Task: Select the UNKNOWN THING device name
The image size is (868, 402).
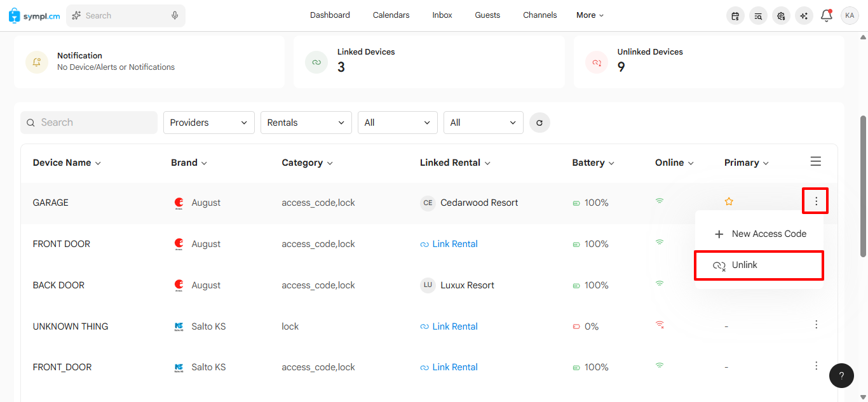Action: (x=71, y=326)
